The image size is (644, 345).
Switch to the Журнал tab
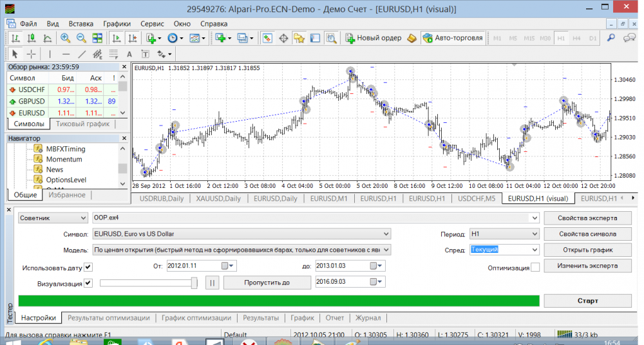click(x=368, y=318)
